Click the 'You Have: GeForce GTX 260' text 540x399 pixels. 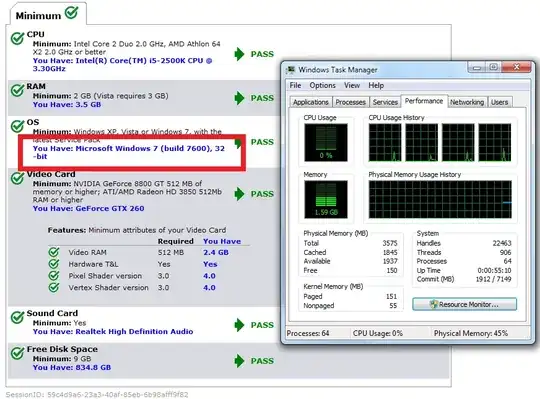(89, 209)
